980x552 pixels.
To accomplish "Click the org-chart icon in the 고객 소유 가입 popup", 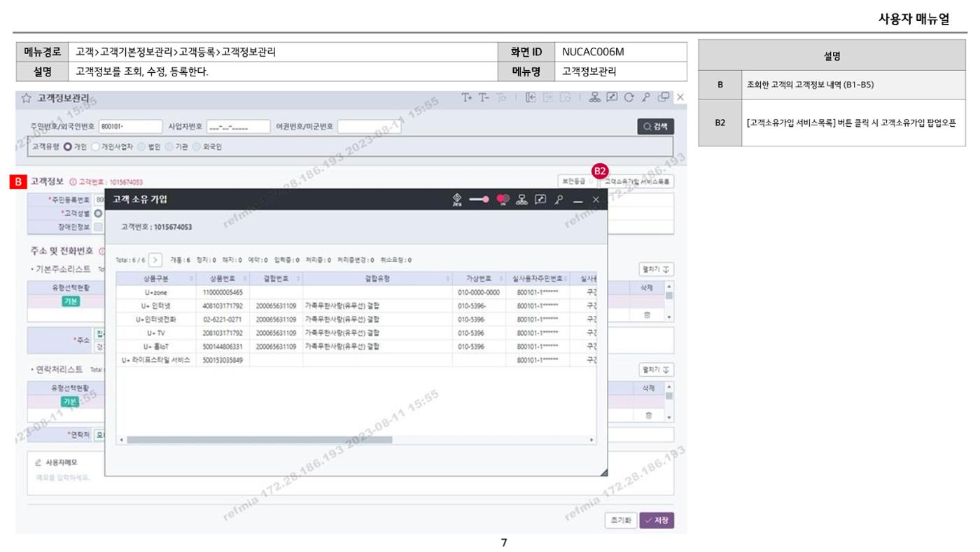I will click(x=521, y=200).
